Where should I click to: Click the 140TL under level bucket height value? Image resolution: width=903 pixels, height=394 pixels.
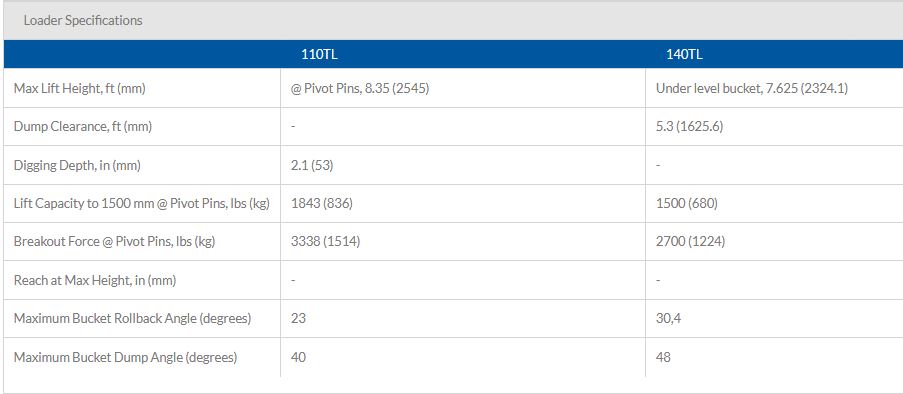point(752,89)
